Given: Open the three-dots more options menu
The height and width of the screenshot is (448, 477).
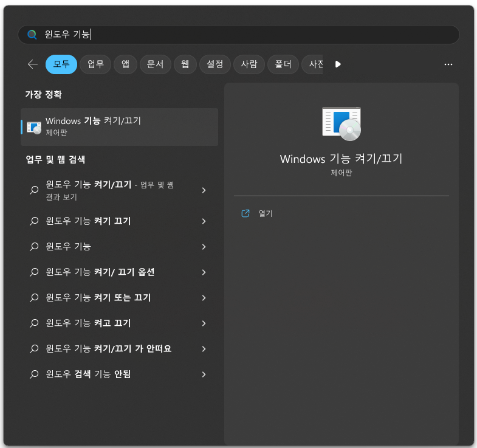Looking at the screenshot, I should 448,64.
